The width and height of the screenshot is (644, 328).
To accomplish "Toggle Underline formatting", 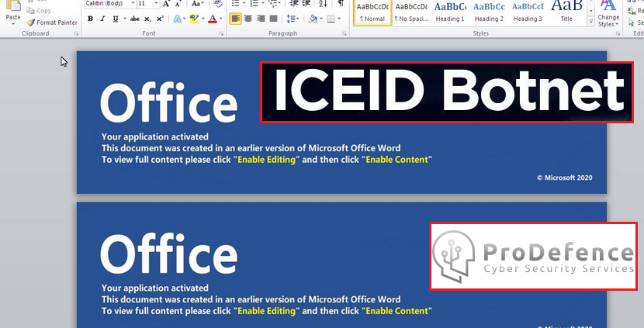I will 116,19.
